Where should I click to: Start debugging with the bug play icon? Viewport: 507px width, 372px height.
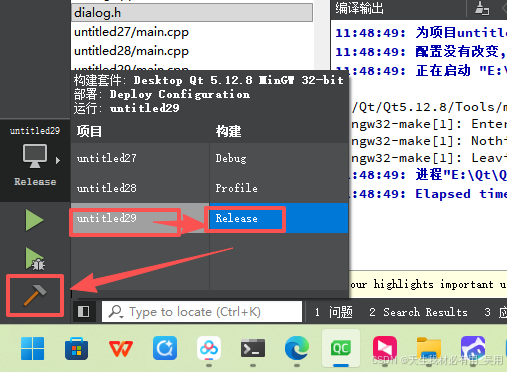click(35, 259)
